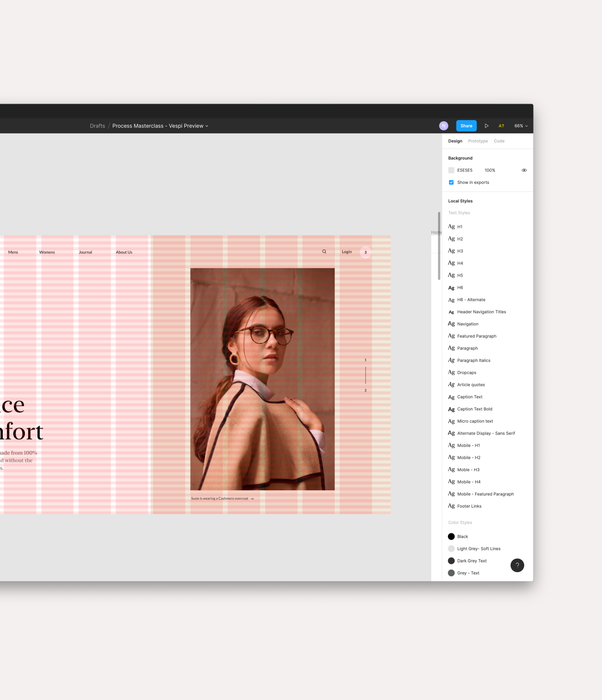The width and height of the screenshot is (602, 700).
Task: Select Caption Text style
Action: coord(487,397)
